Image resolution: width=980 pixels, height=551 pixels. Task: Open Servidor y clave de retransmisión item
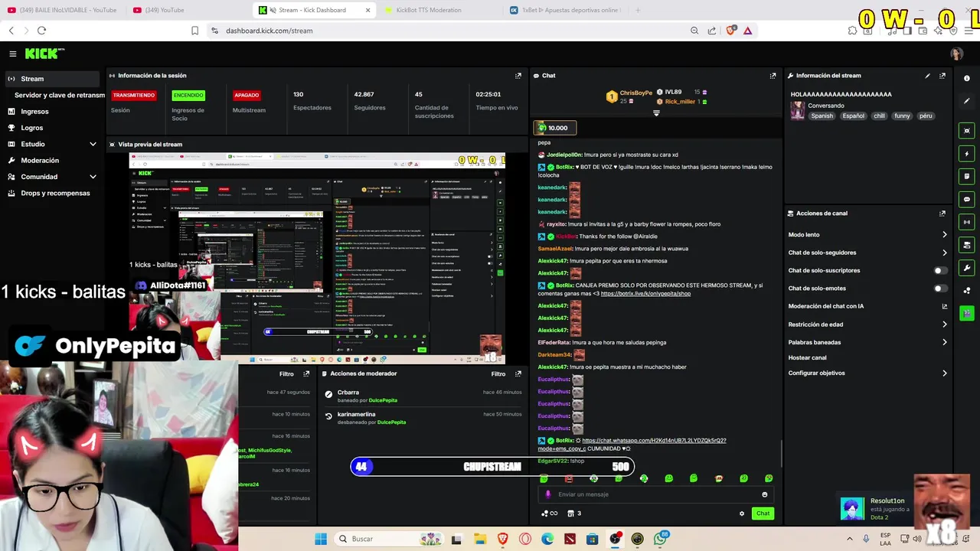tap(59, 95)
